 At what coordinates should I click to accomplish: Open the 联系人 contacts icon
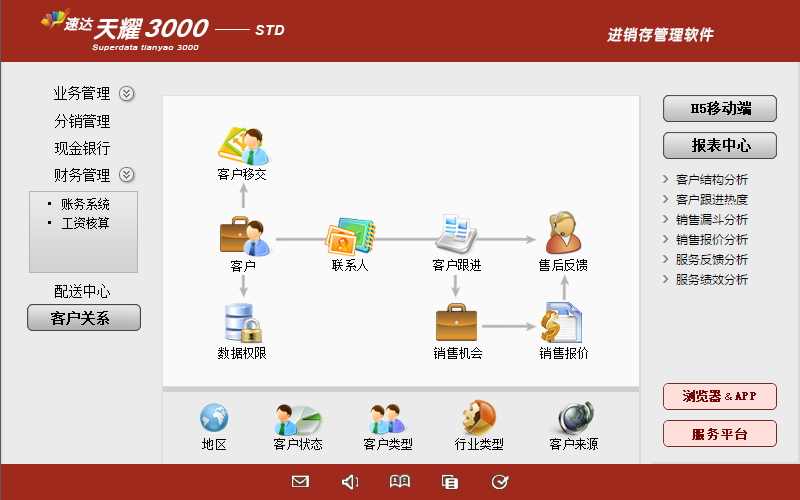tap(349, 238)
